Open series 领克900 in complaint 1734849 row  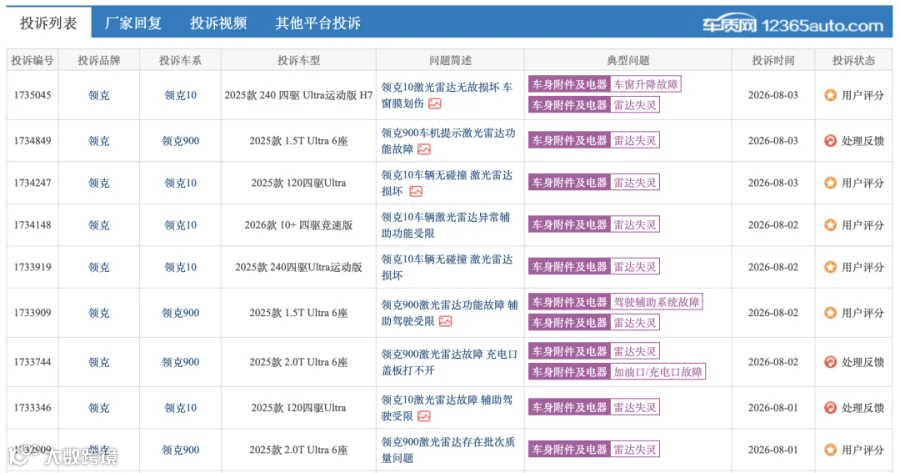pyautogui.click(x=180, y=141)
